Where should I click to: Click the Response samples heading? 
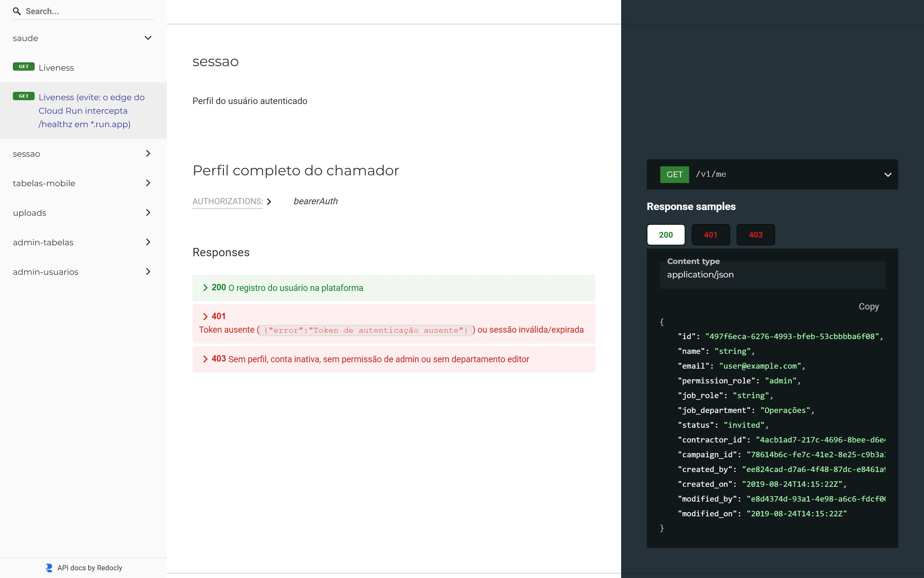[691, 206]
